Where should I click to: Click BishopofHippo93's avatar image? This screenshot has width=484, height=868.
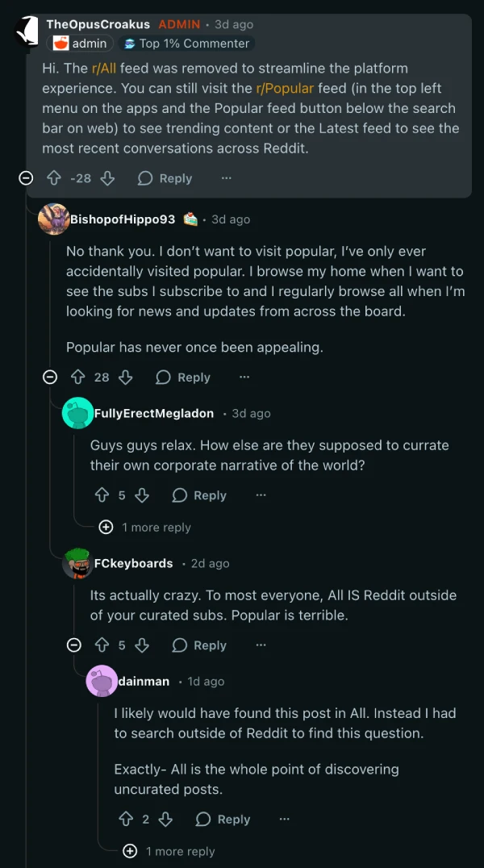pyautogui.click(x=53, y=219)
